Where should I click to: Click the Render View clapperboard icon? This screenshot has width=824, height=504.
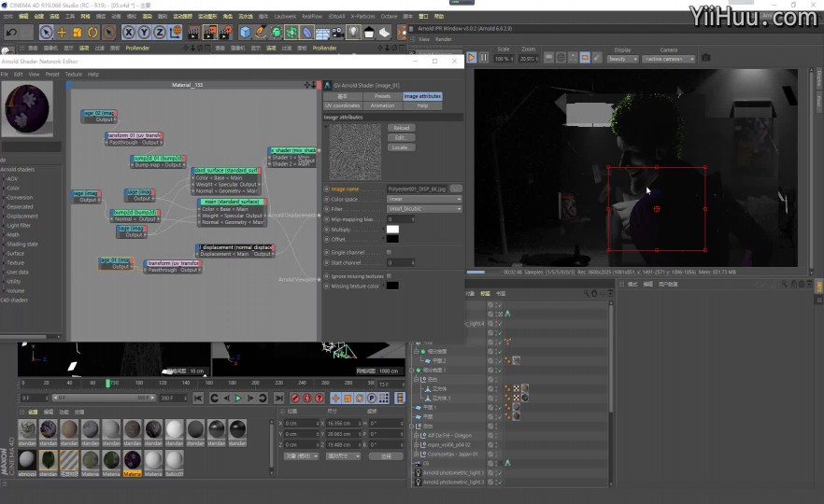tap(193, 33)
